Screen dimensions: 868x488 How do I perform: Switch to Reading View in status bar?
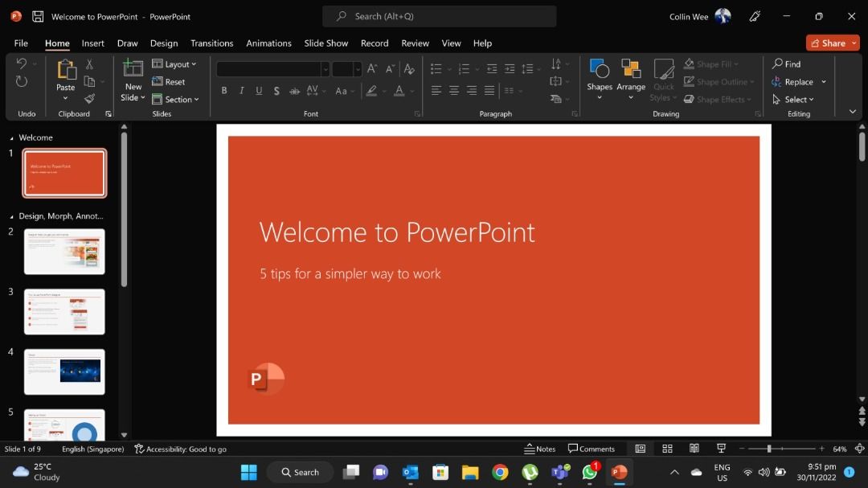(694, 449)
